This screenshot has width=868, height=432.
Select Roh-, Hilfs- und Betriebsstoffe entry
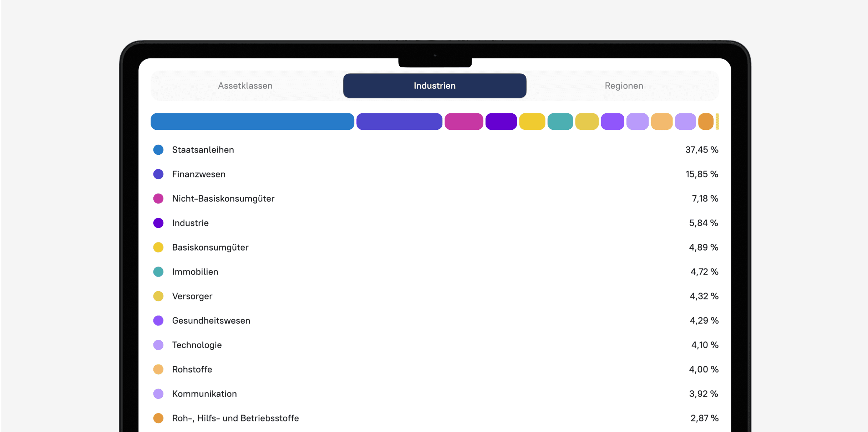[x=235, y=418]
